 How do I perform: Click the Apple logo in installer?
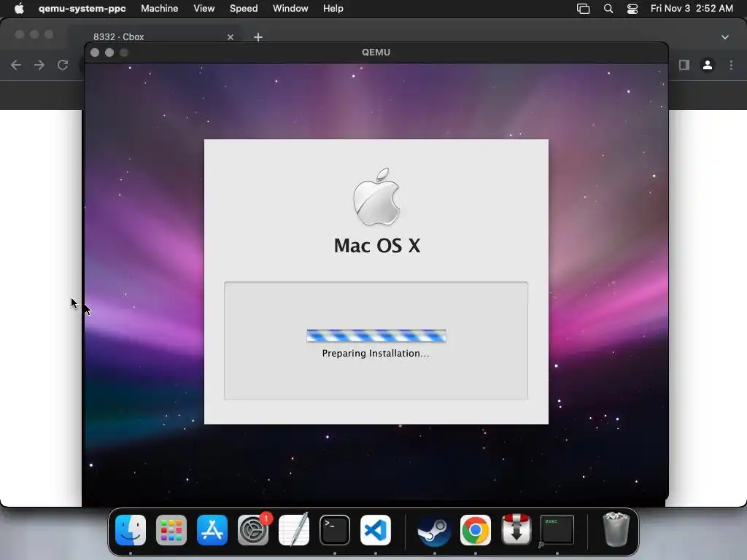coord(376,197)
